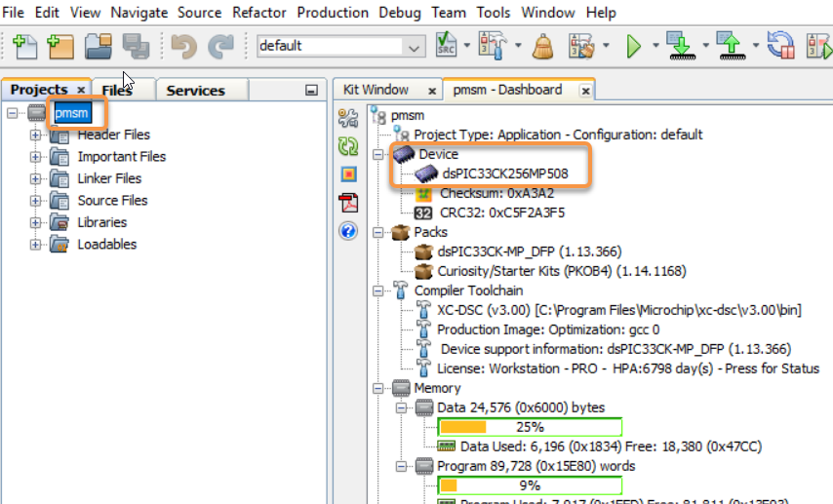Viewport: 833px width, 504px height.
Task: Expand the Header Files folder
Action: 35,135
